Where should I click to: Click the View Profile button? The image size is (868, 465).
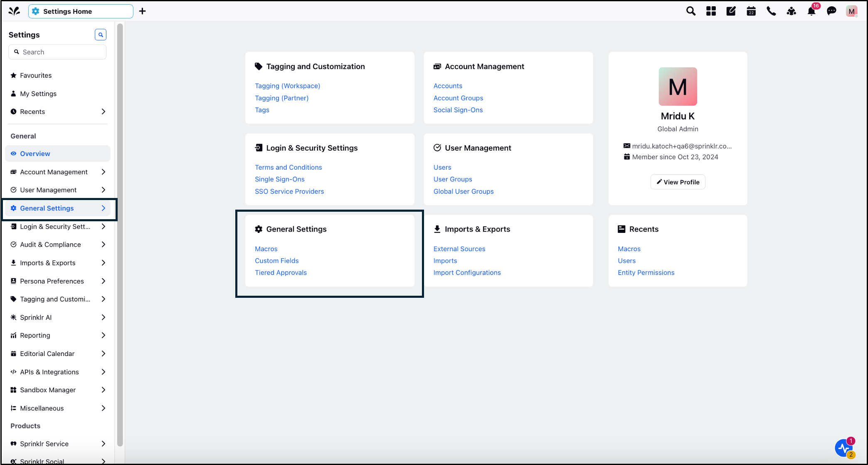pyautogui.click(x=678, y=182)
